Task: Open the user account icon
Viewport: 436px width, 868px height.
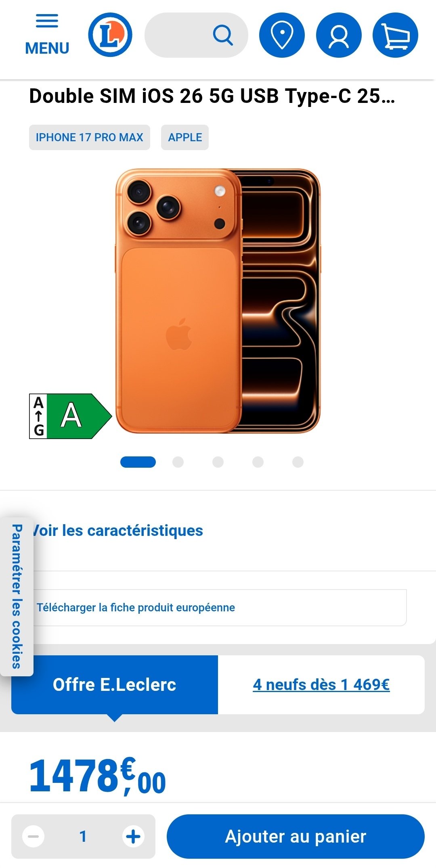Action: [339, 35]
